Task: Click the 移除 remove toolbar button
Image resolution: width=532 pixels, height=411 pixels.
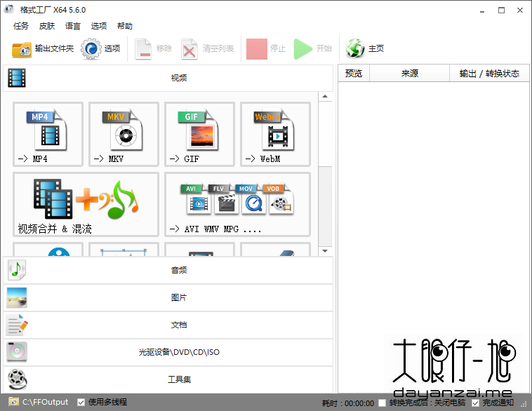Action: coord(154,49)
